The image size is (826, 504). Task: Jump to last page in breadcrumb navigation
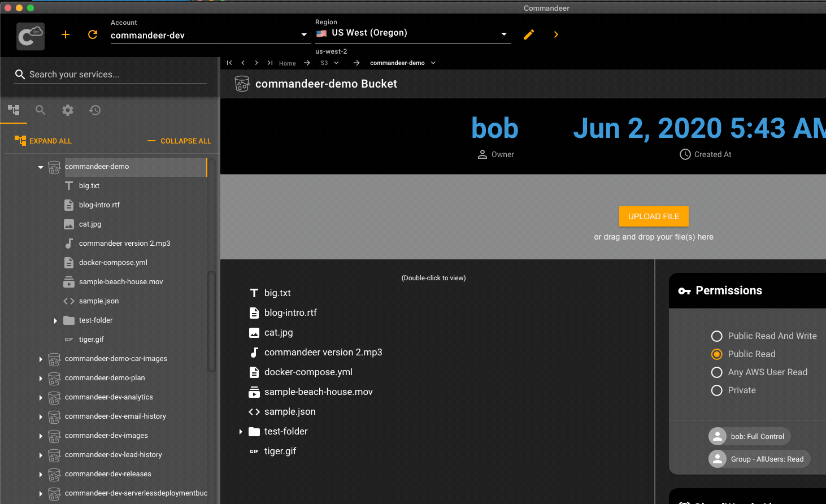tap(270, 63)
